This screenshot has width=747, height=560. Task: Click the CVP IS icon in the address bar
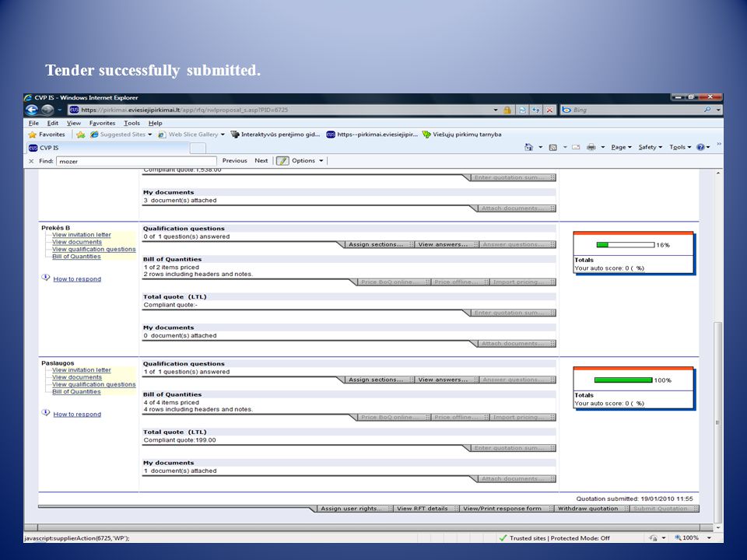[x=74, y=110]
